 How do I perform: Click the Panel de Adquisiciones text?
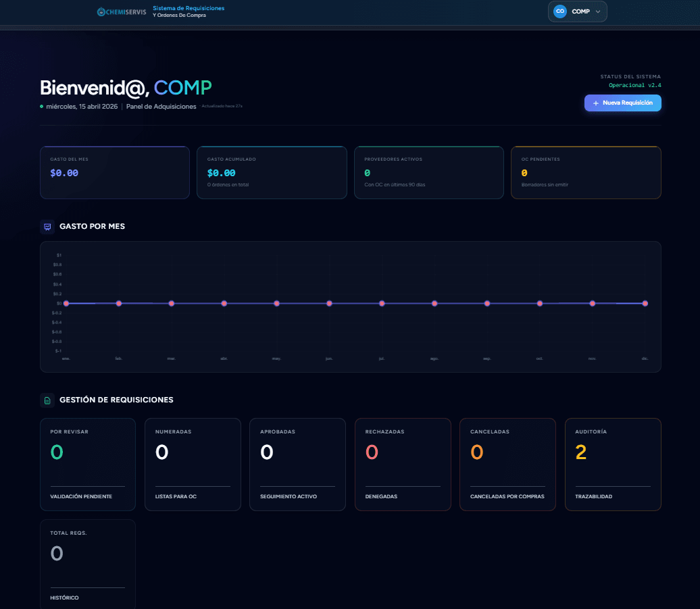161,107
